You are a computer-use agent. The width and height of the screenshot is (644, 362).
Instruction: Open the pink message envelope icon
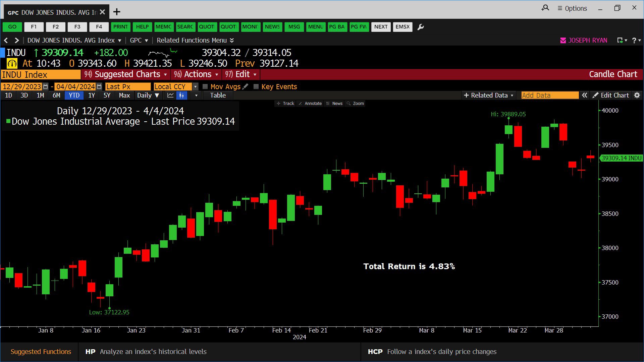(563, 40)
